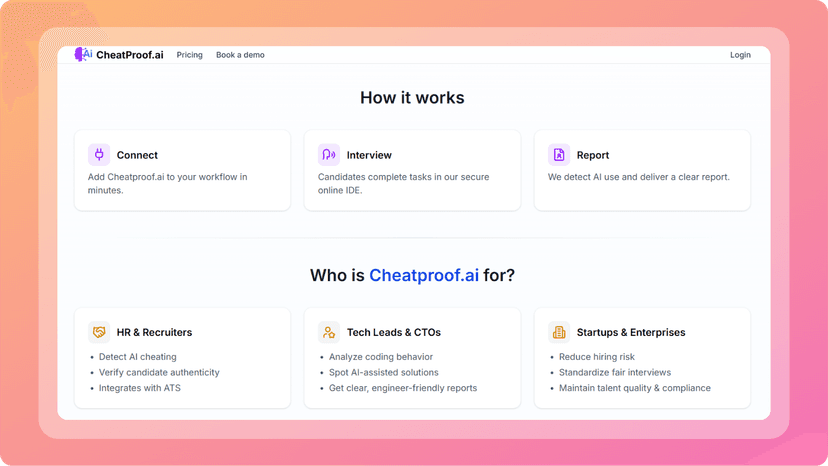Click the Report document icon
This screenshot has width=828, height=466.
tap(559, 155)
